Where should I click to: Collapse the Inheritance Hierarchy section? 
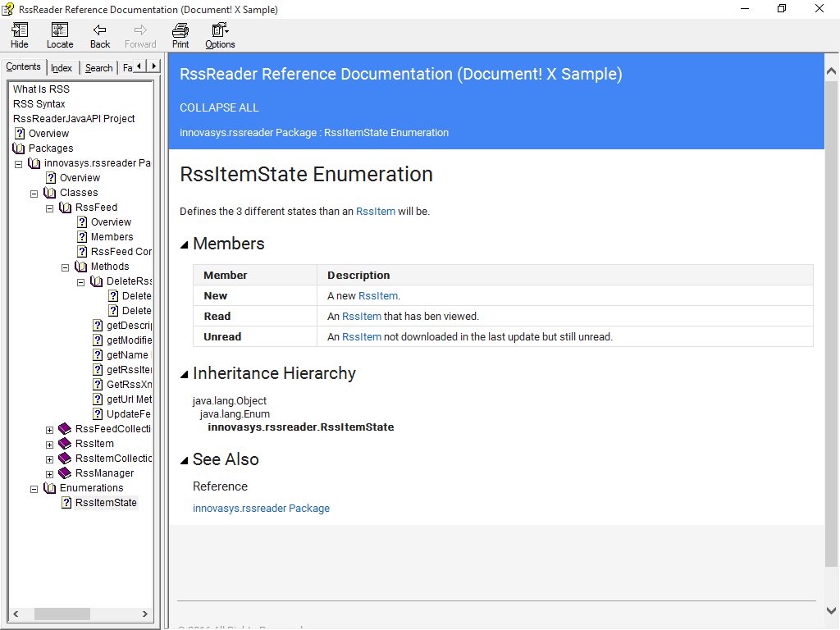tap(185, 374)
